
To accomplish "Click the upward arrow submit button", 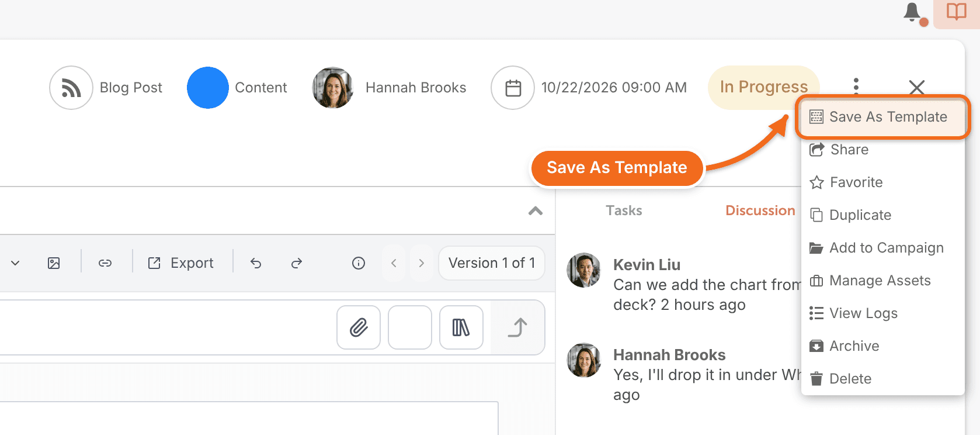I will point(517,327).
